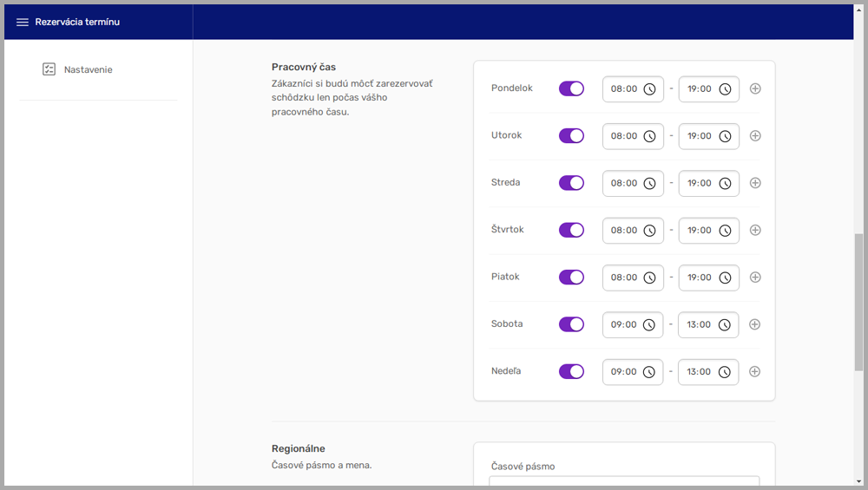Add a time slot for Pondelok
The height and width of the screenshot is (490, 868).
pos(755,89)
